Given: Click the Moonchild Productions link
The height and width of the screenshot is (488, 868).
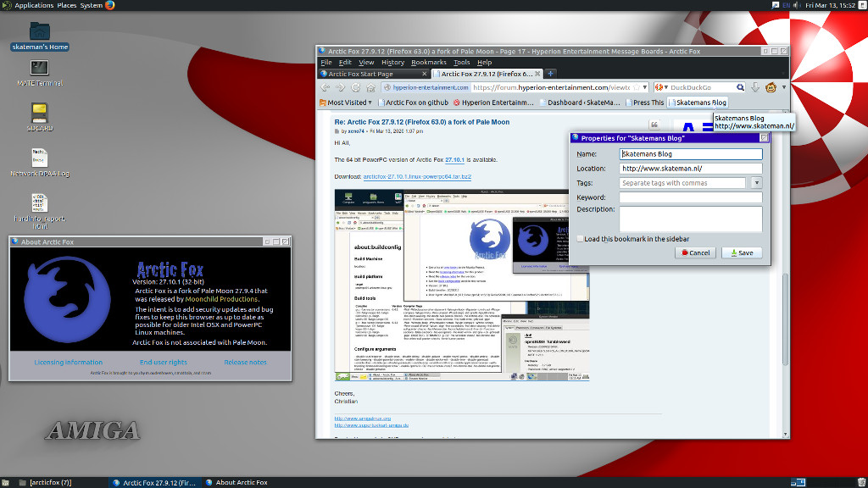Looking at the screenshot, I should pos(221,299).
